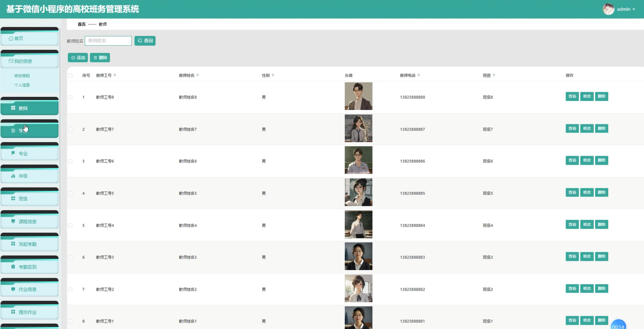The image size is (644, 329).
Task: Check the row for 教师工号6
Action: [70, 161]
